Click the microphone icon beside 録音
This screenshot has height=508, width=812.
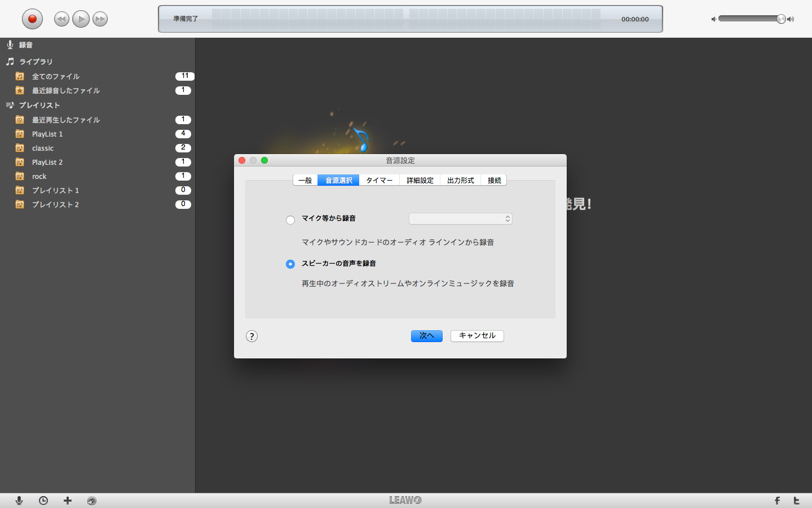pos(10,45)
